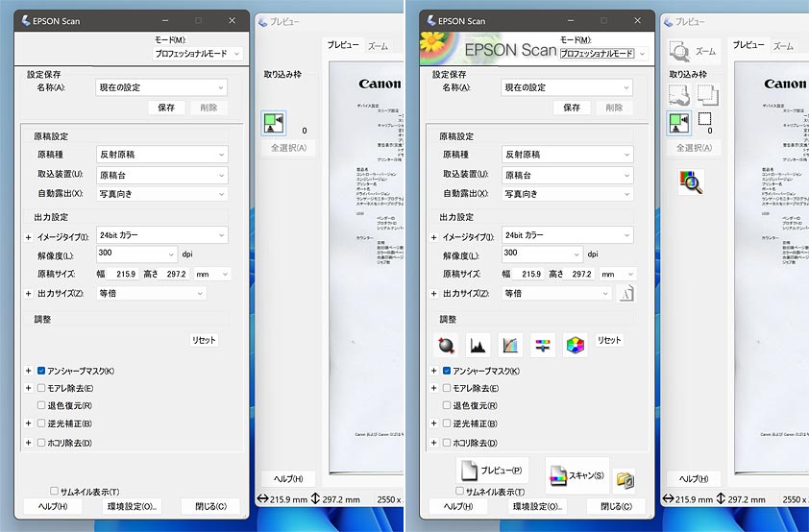Enable 退色復元(R) in right EPSON Scan window
This screenshot has width=809, height=532.
pos(447,405)
